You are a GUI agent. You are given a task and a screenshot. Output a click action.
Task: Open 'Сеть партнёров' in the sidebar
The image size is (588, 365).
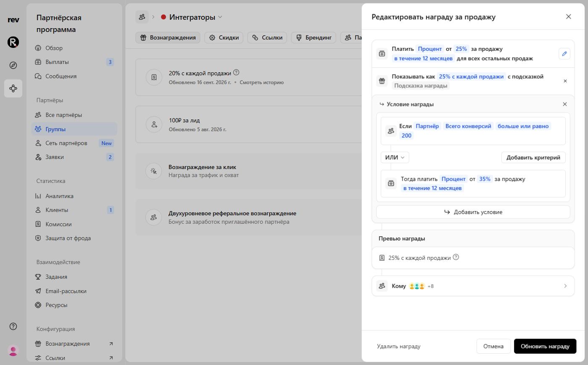pyautogui.click(x=74, y=143)
